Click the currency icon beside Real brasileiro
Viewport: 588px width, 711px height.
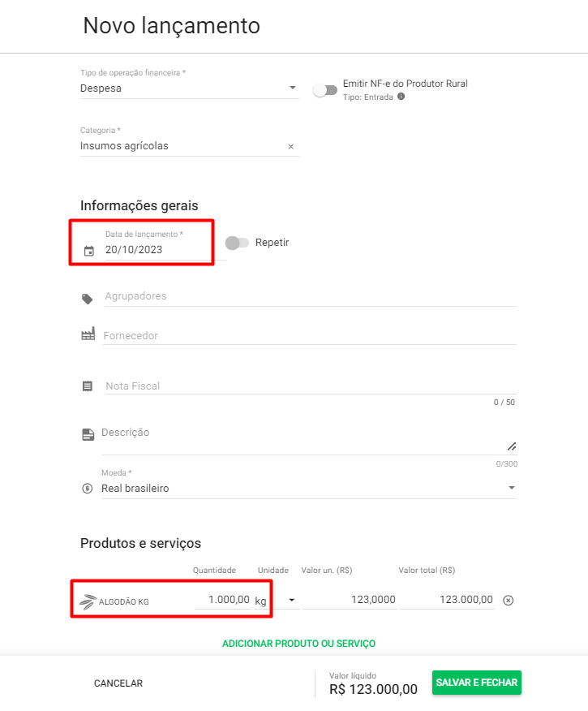coord(88,489)
